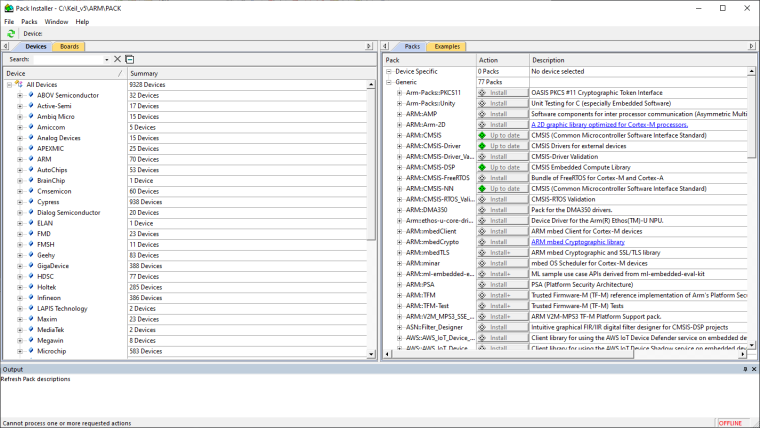
Task: Click the Up to date button for ARM::CMSIS-DSP
Action: click(501, 167)
